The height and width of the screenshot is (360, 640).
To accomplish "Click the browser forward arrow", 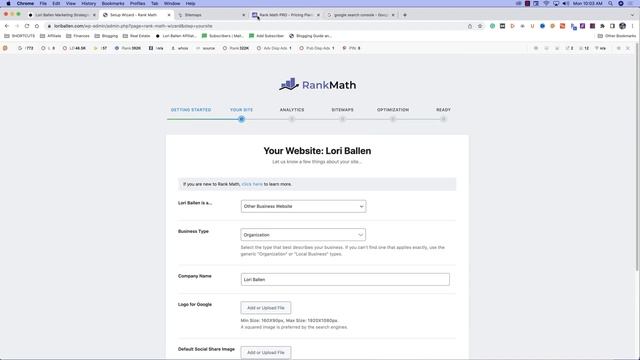I will tap(17, 26).
